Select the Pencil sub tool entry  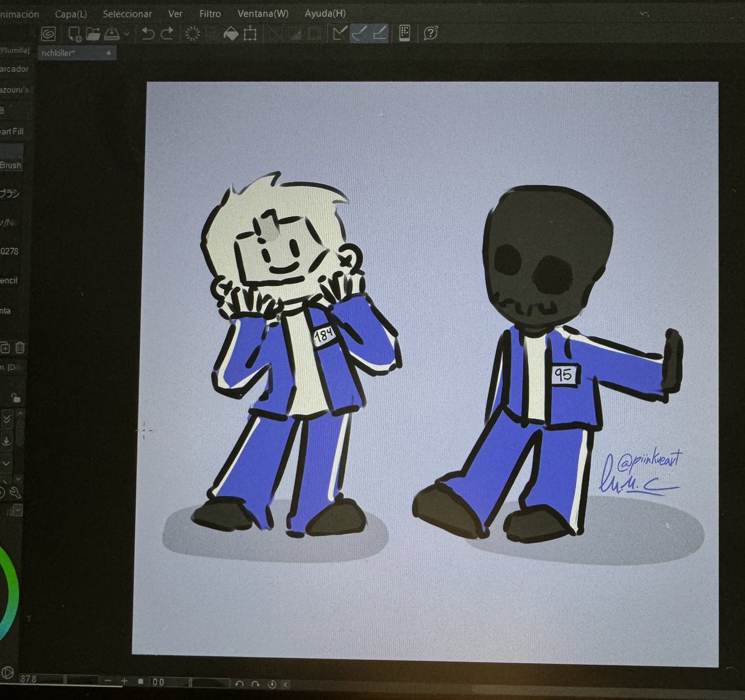click(9, 281)
